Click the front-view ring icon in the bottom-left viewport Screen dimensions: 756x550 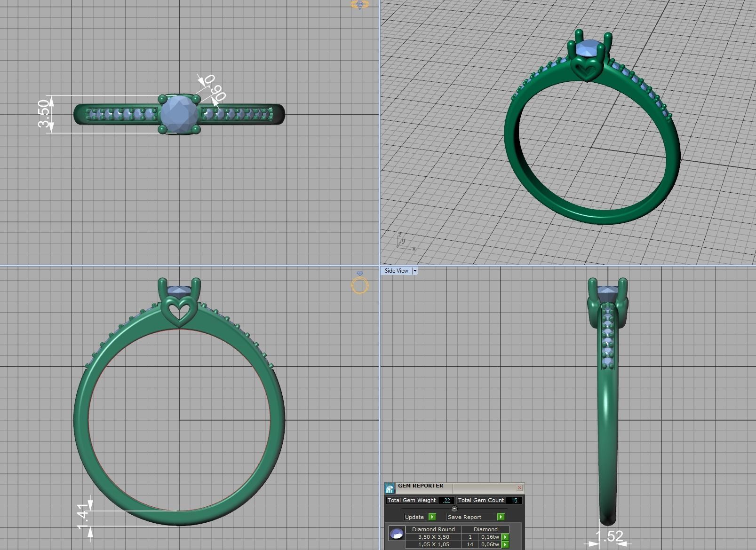360,283
